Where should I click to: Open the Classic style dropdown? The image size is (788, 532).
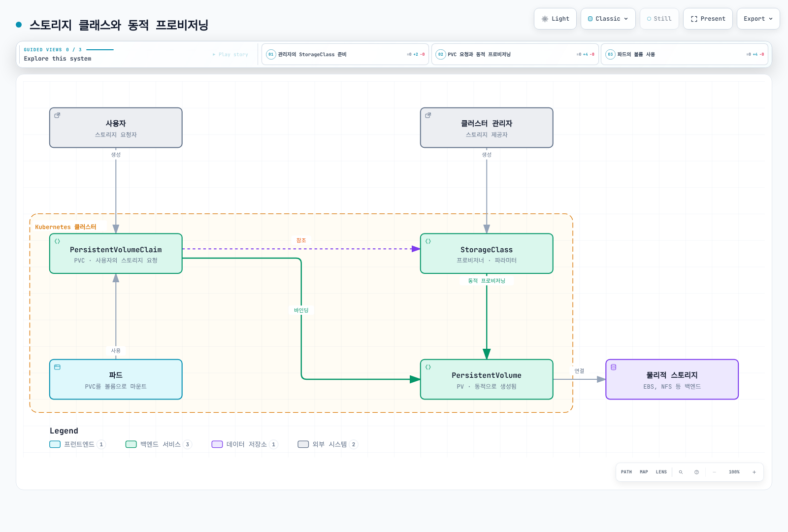[608, 19]
